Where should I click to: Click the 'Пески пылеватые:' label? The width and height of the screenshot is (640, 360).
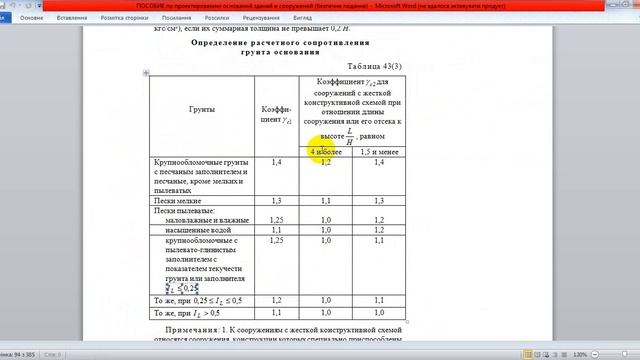pyautogui.click(x=184, y=211)
